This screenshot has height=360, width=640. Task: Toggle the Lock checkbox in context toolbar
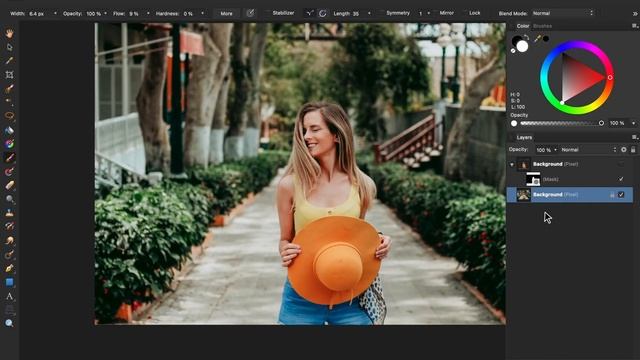[464, 13]
